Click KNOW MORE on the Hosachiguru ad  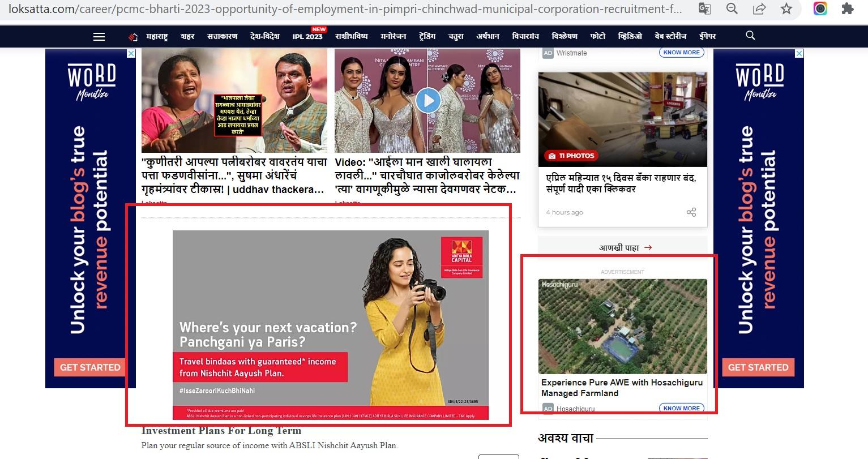(x=682, y=408)
